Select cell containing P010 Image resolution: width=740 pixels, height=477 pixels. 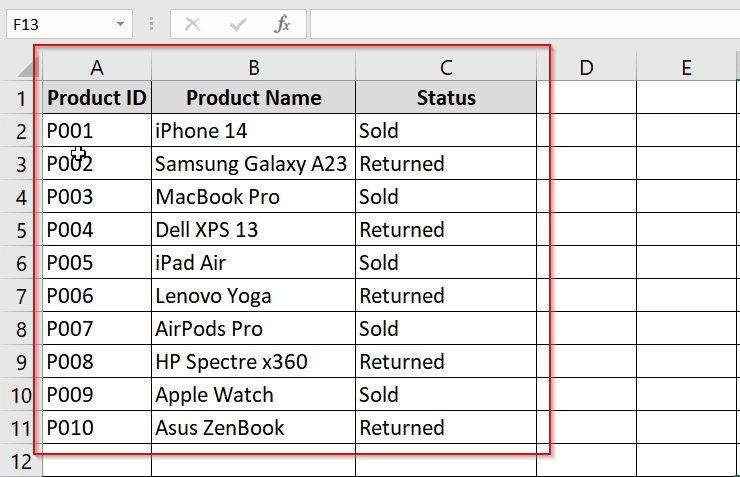(x=97, y=427)
